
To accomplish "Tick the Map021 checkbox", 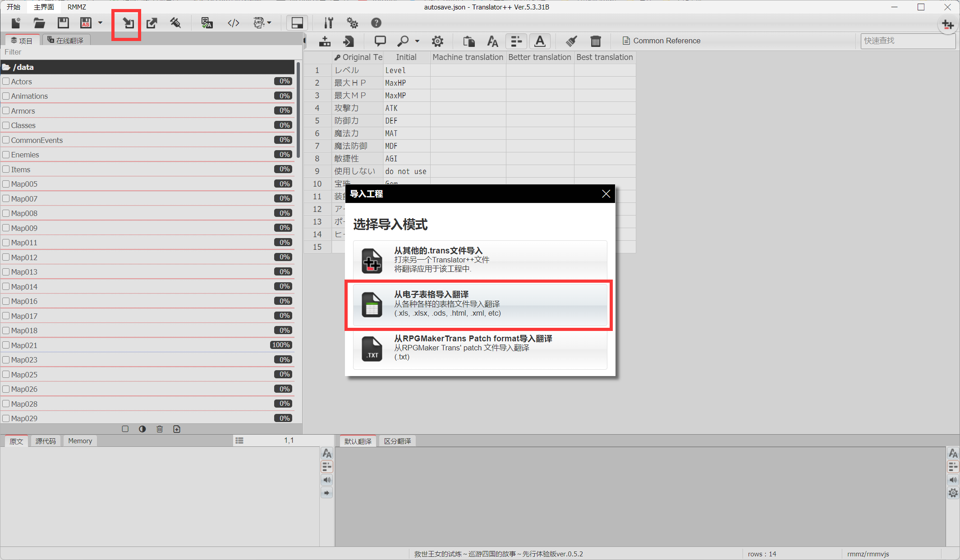I will click(6, 345).
